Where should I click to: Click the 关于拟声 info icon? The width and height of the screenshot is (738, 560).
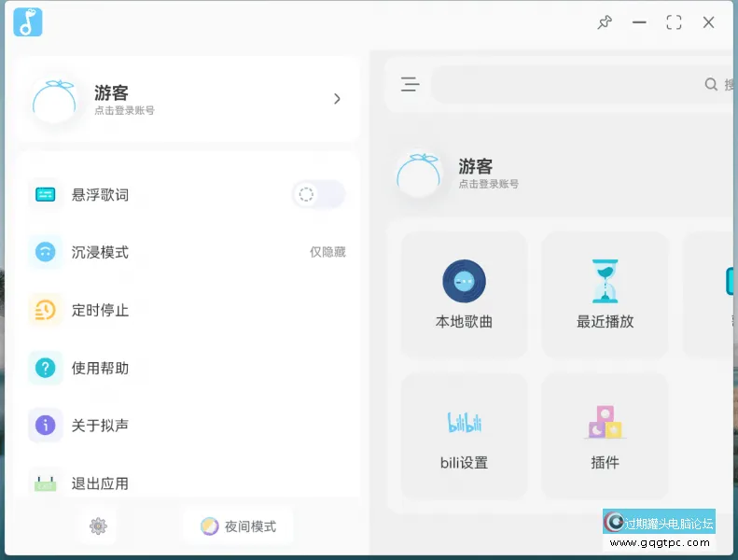tap(45, 426)
